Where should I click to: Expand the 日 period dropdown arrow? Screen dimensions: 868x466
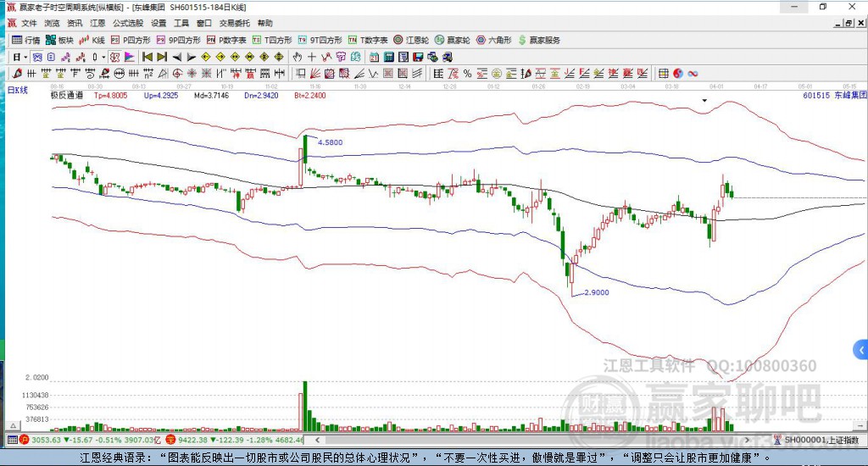(x=26, y=57)
